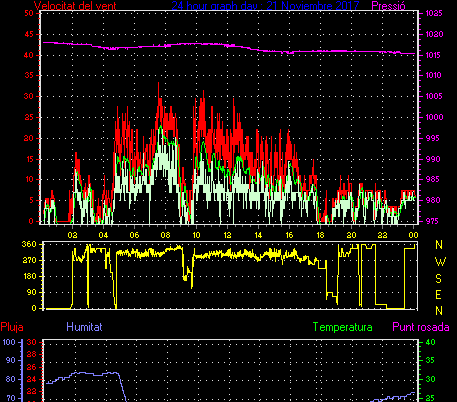This screenshot has width=457, height=402.
Task: Click the 12 hour mark on time axis
Action: pyautogui.click(x=227, y=235)
